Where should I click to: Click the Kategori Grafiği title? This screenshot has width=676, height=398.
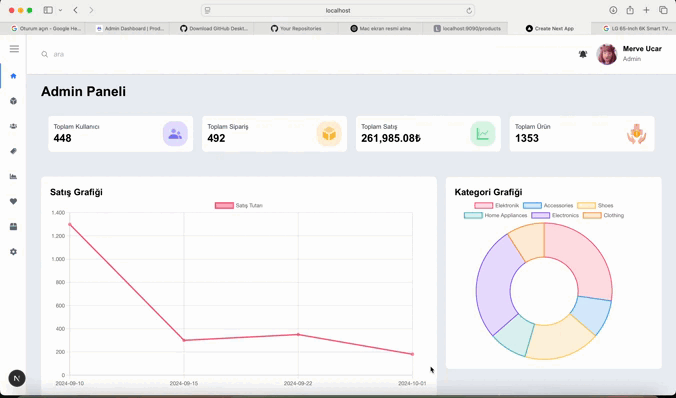point(488,192)
